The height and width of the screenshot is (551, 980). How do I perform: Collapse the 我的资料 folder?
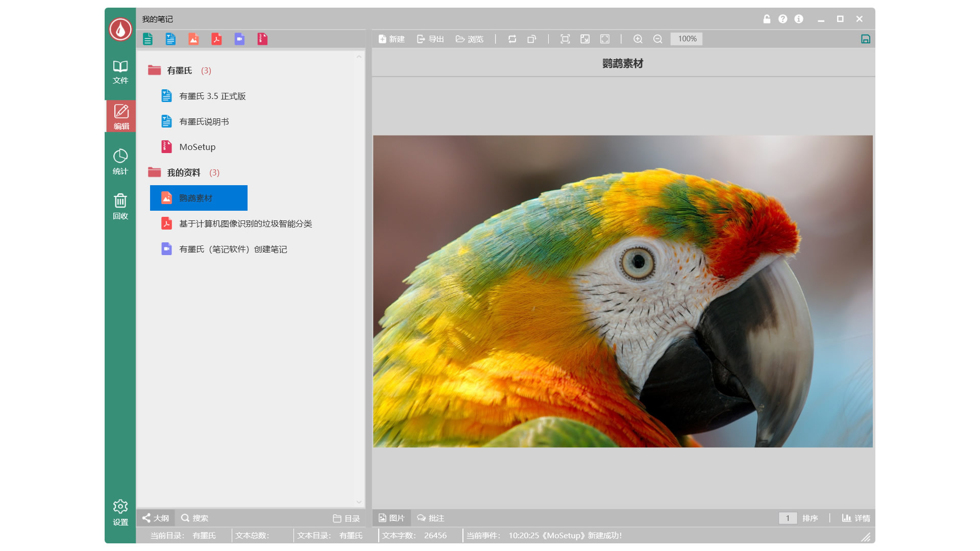184,172
